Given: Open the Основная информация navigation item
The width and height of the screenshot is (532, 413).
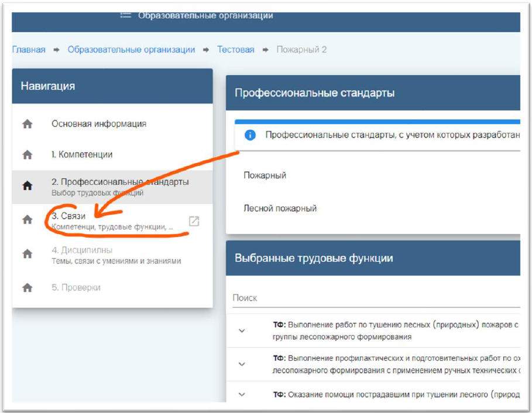Looking at the screenshot, I should click(99, 124).
